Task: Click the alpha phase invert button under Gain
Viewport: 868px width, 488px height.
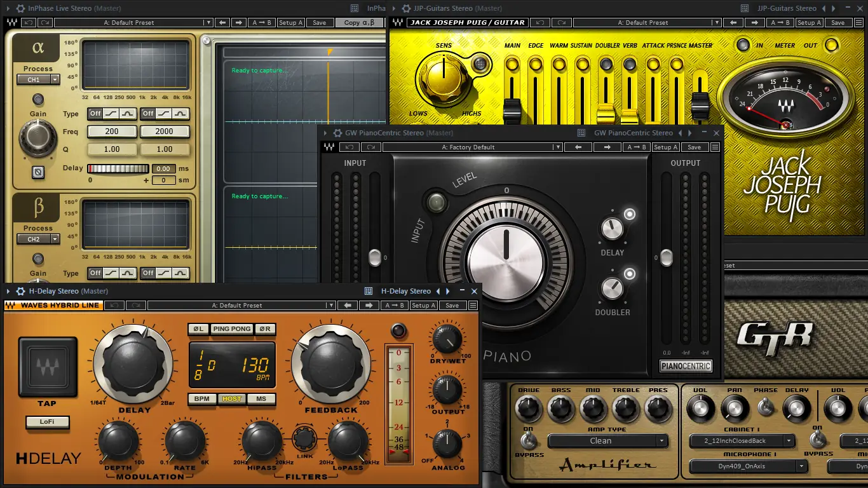Action: click(x=37, y=172)
